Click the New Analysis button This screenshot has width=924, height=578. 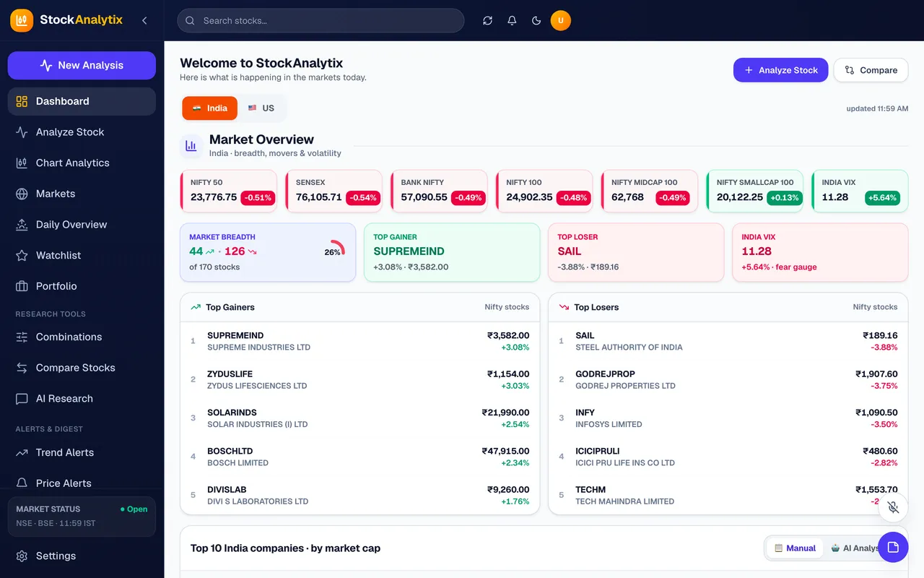tap(82, 65)
